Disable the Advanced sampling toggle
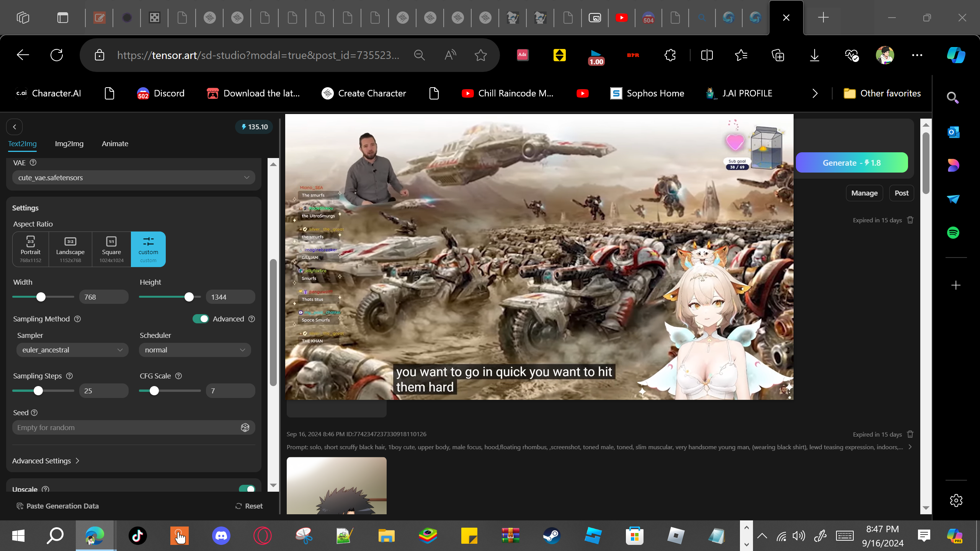980x551 pixels. click(x=201, y=319)
